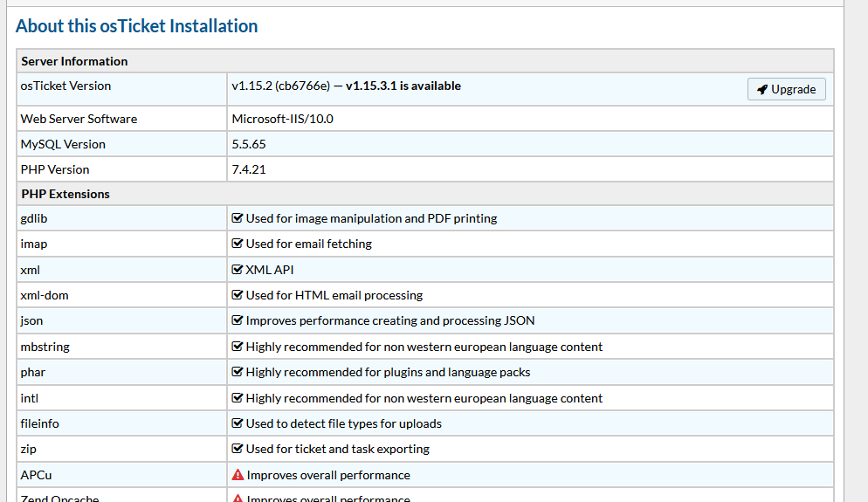
Task: Click the 'Microsoft-IIS/10.0' value
Action: [282, 119]
